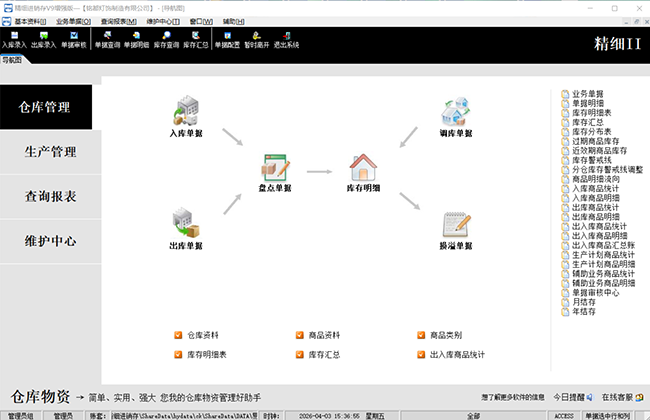
Task: Select the 损溢单据 notepad icon
Action: coord(456,225)
